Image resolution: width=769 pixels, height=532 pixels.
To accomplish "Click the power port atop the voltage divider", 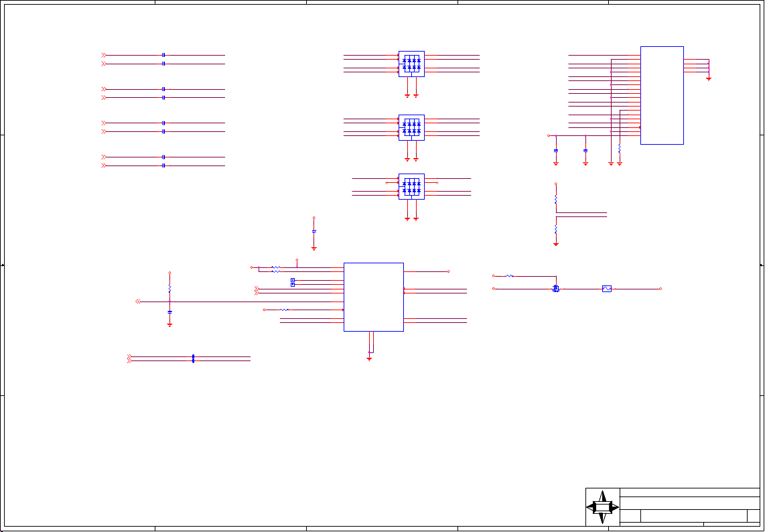I will [x=556, y=184].
